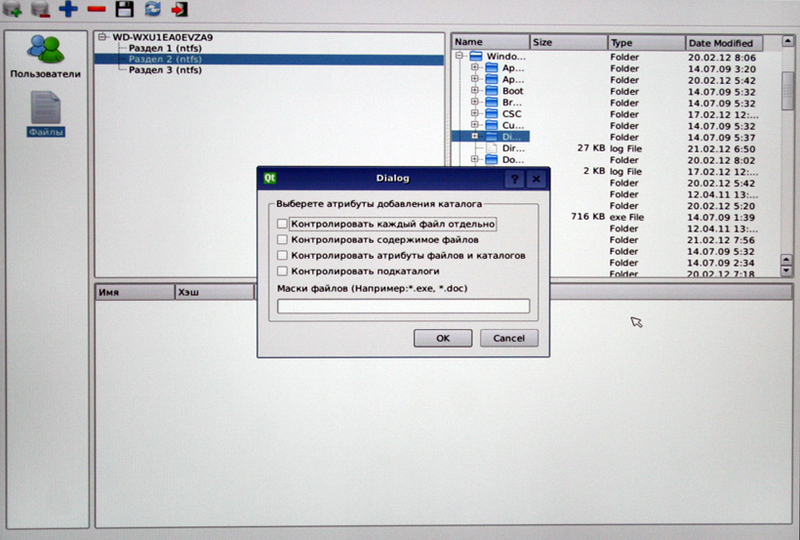Click the question mark help button in Dialog
Screen dimensions: 800x540
[514, 179]
